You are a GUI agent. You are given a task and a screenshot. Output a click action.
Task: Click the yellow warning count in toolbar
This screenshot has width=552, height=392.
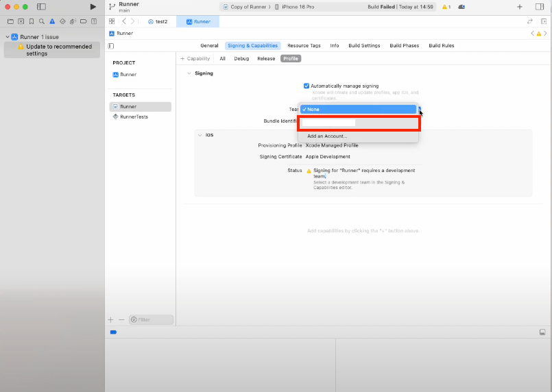(446, 7)
